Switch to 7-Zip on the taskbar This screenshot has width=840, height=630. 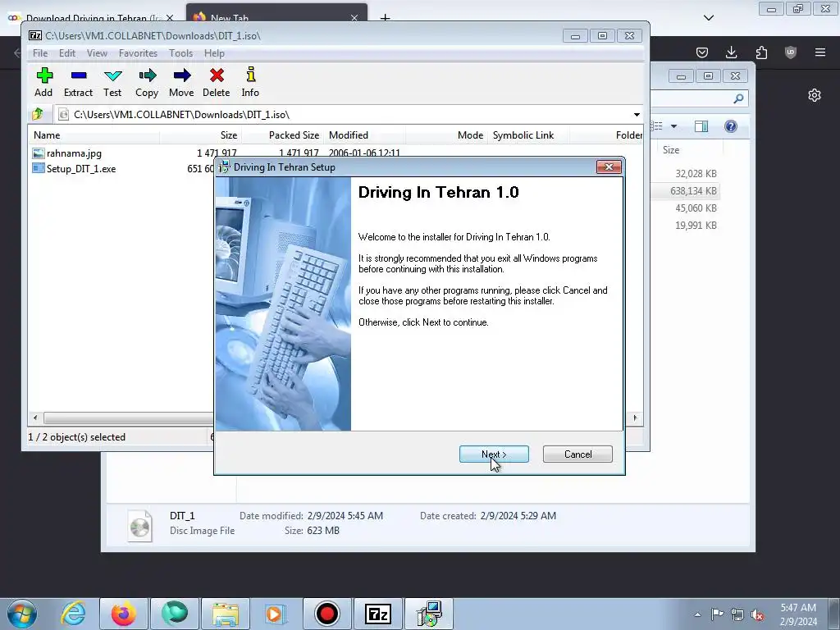point(377,614)
